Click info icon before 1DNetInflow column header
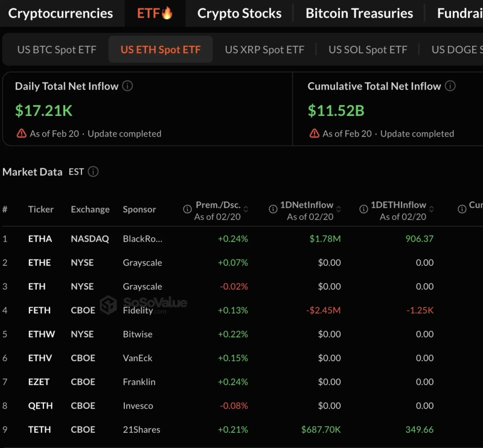Screen dimensions: 483x448 click(272, 209)
